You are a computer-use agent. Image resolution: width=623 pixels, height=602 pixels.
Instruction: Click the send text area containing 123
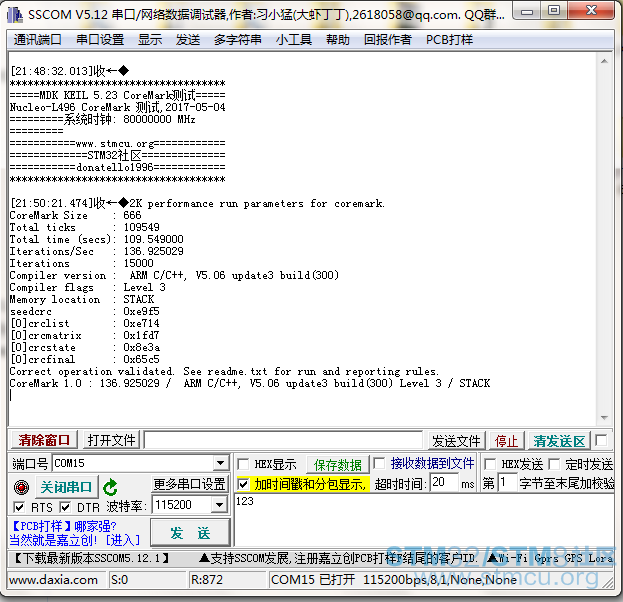(424, 520)
